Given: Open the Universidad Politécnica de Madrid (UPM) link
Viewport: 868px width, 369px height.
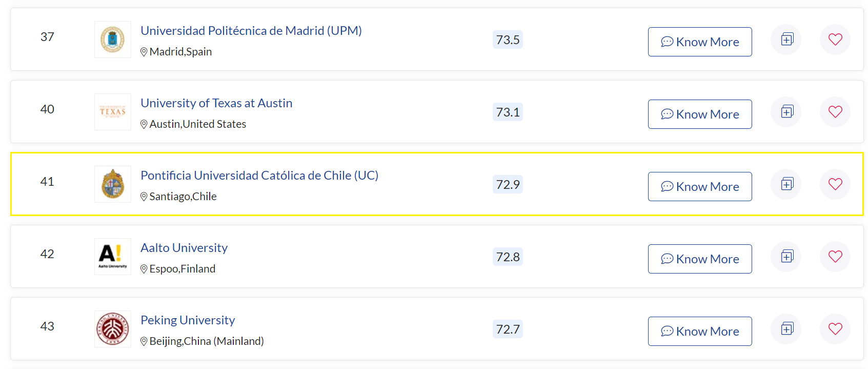Looking at the screenshot, I should [251, 31].
